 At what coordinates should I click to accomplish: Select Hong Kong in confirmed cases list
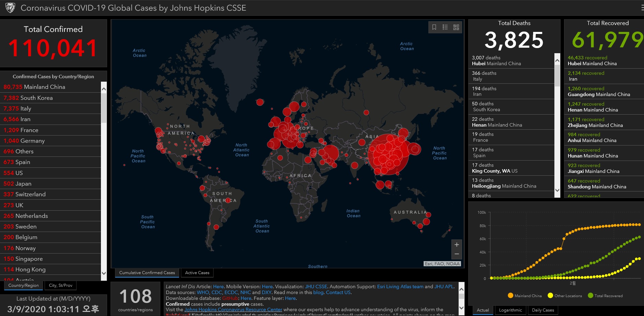coord(51,269)
